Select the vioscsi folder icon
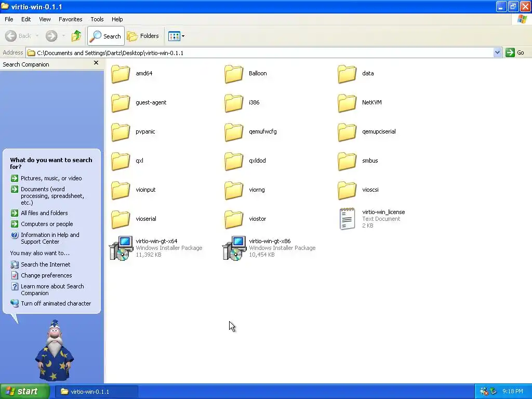Image resolution: width=532 pixels, height=399 pixels. tap(347, 190)
